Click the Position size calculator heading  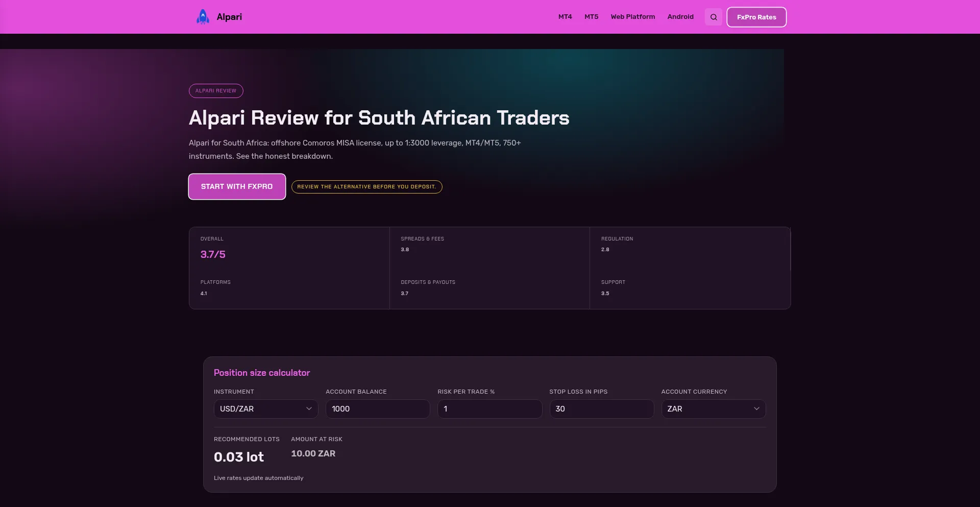coord(262,373)
